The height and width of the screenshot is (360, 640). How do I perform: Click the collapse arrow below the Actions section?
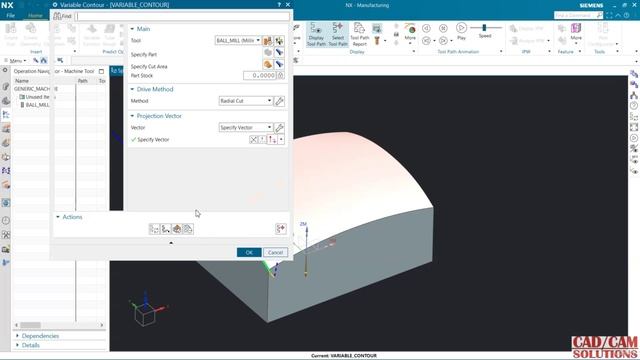(x=171, y=243)
